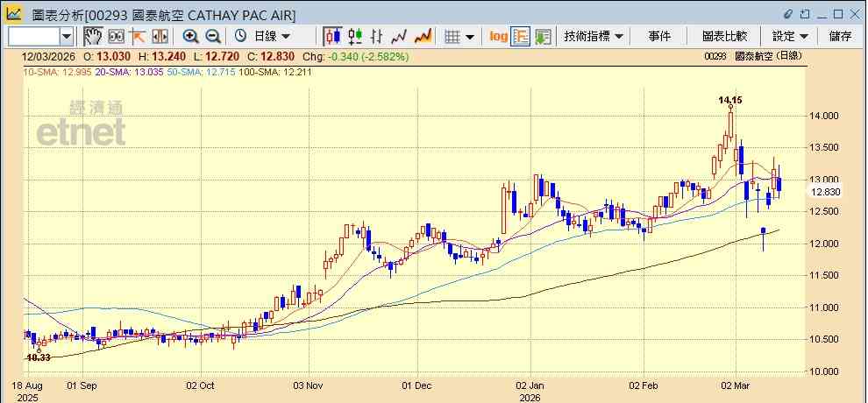Click the 11.000 price axis label
This screenshot has width=868, height=403.
825,308
